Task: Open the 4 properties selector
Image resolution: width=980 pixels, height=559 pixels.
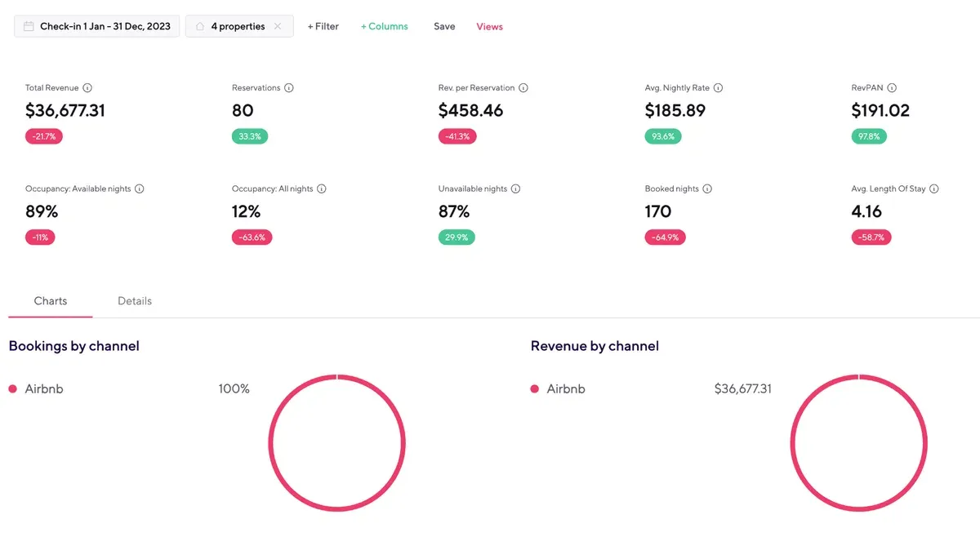Action: 229,26
